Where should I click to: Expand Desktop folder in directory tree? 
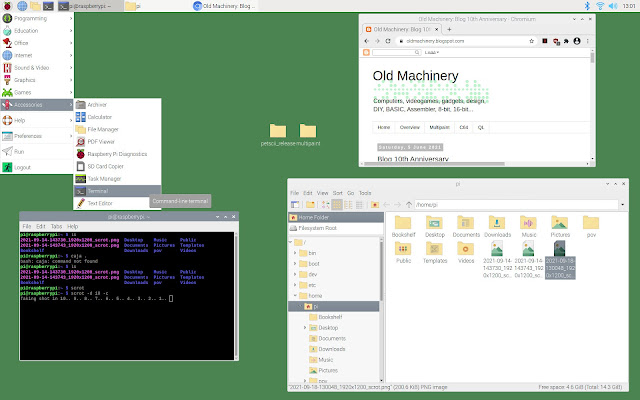[305, 328]
